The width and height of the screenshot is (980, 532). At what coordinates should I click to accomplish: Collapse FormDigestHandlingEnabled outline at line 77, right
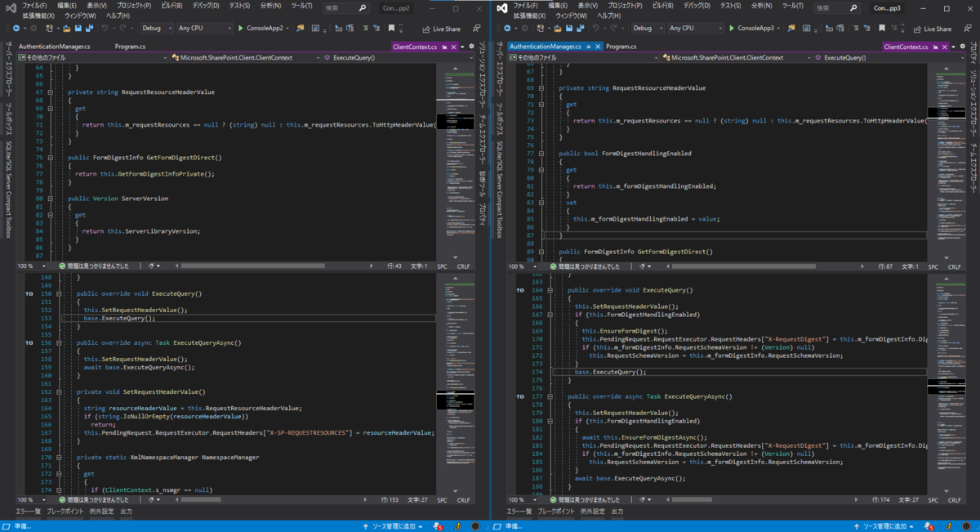click(541, 153)
